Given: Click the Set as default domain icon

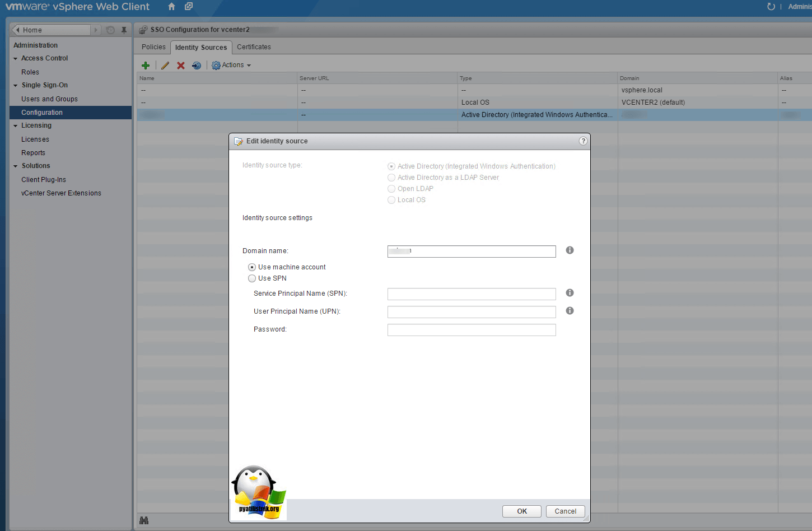Looking at the screenshot, I should [x=197, y=66].
